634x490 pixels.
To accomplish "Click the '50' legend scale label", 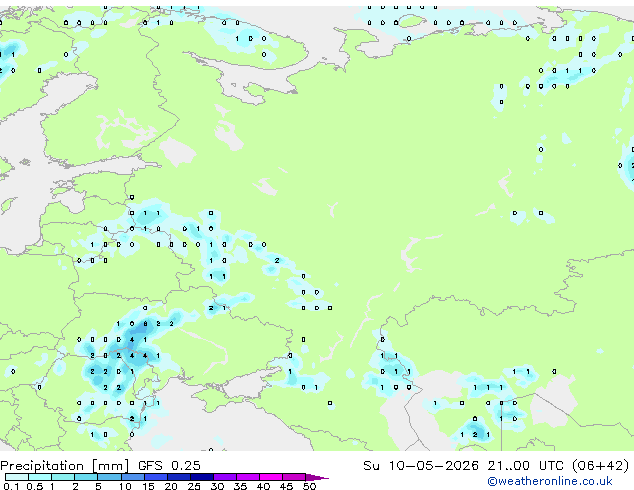I will [x=309, y=486].
